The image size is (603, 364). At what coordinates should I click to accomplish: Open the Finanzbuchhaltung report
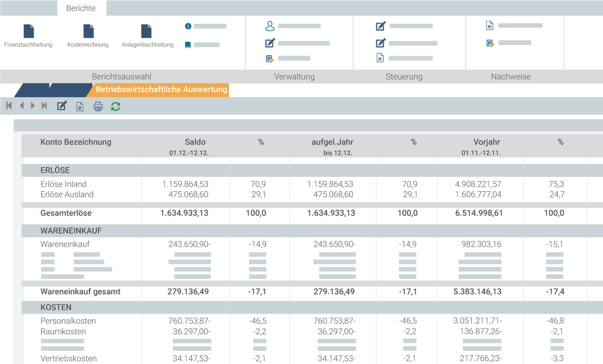(x=28, y=32)
